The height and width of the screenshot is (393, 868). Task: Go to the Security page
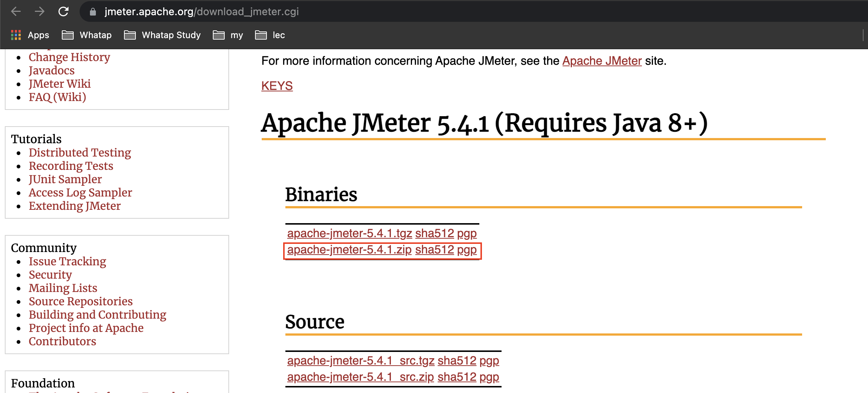pyautogui.click(x=50, y=275)
